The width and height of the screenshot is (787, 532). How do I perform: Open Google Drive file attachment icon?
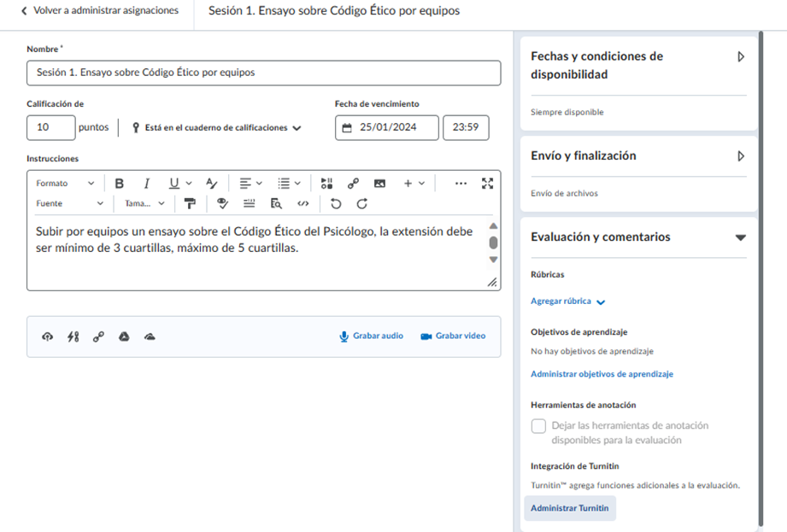pyautogui.click(x=122, y=336)
